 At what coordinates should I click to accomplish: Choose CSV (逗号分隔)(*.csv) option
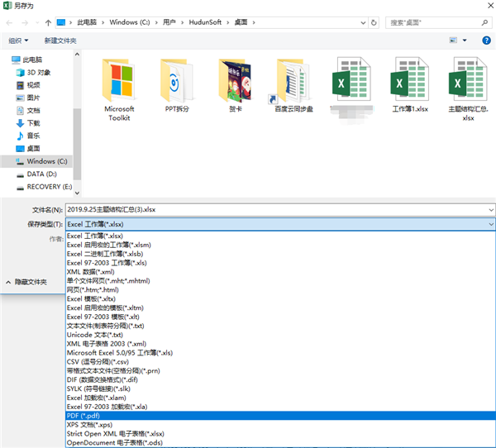pyautogui.click(x=280, y=362)
